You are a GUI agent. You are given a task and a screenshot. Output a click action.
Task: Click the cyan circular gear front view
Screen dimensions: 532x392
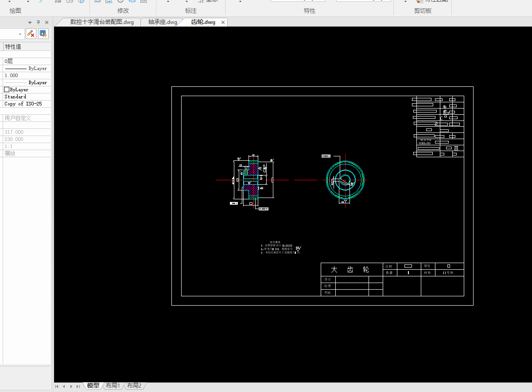(346, 180)
